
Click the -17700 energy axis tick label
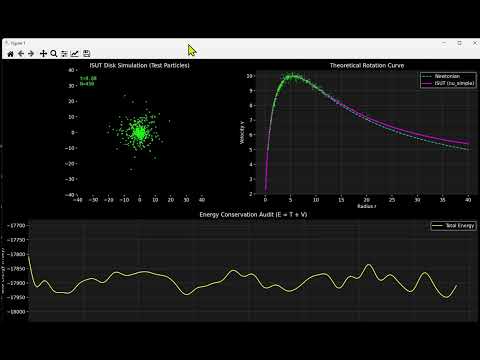point(17,226)
